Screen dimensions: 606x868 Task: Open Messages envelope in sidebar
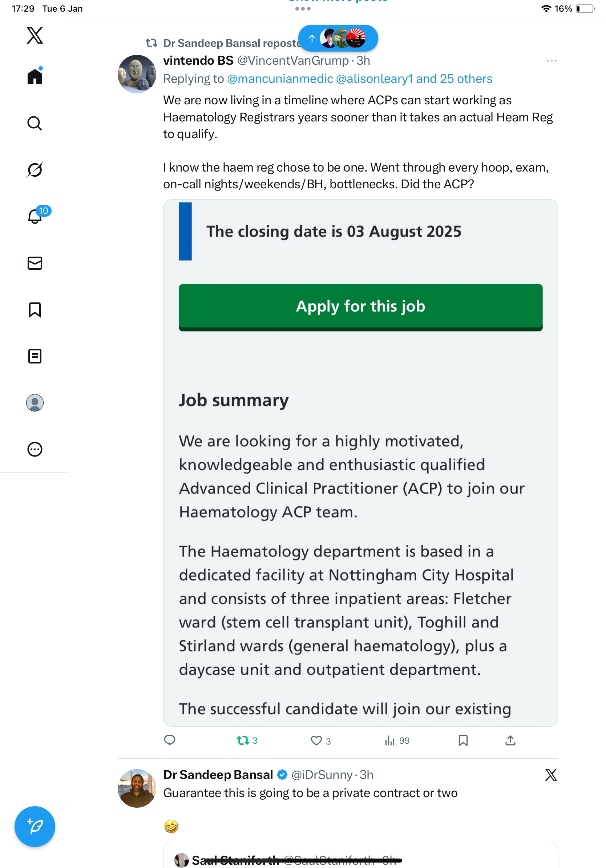(x=35, y=263)
